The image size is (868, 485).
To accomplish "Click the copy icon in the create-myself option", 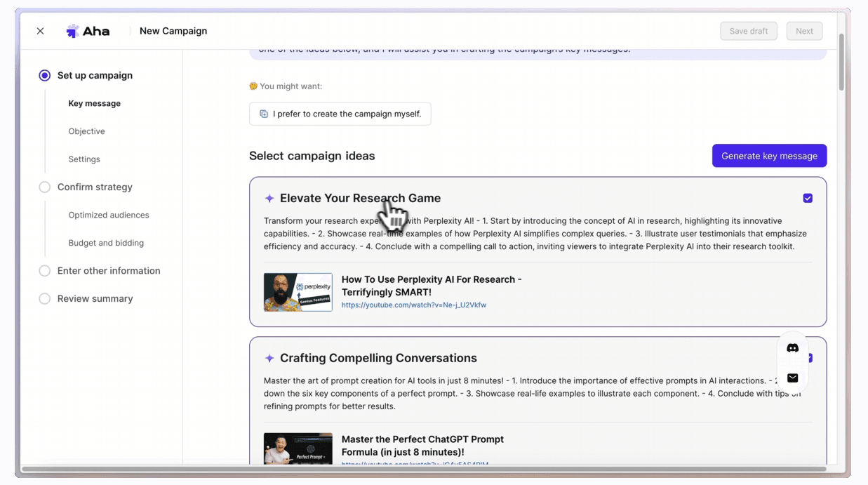I will 264,114.
